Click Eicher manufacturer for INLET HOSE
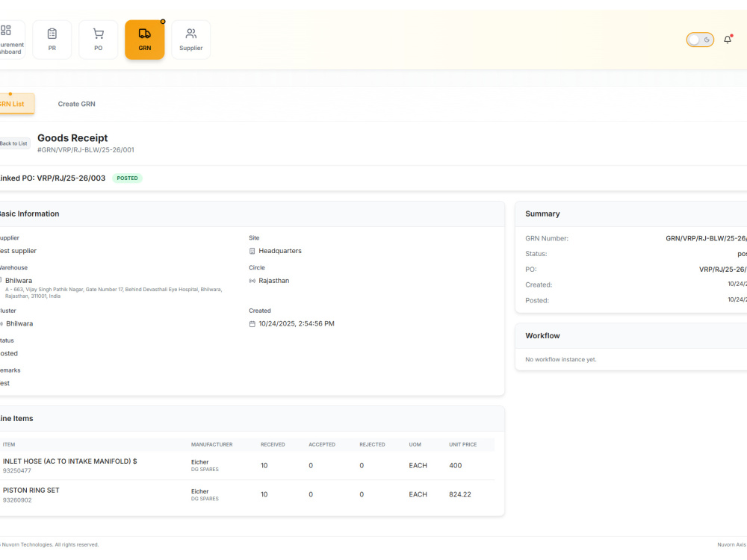This screenshot has height=560, width=747. 200,462
